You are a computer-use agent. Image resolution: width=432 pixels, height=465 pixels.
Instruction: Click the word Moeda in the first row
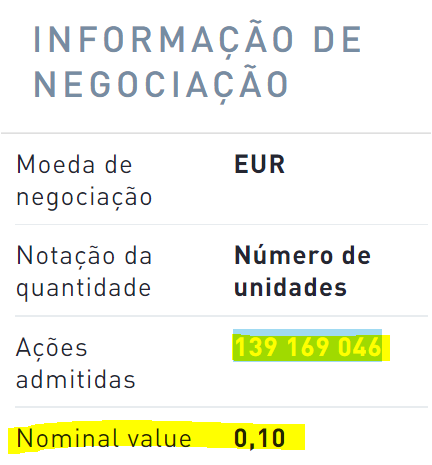coord(55,165)
